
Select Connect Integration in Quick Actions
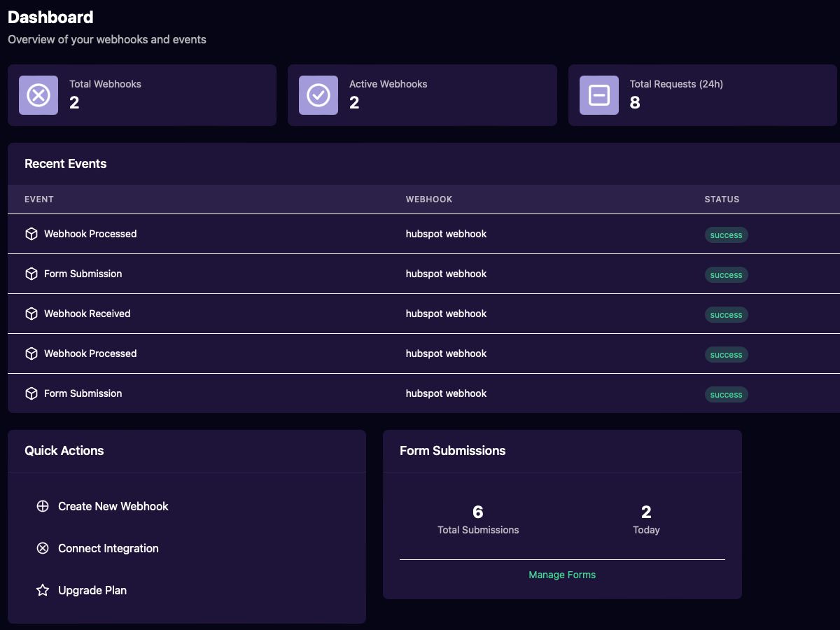click(108, 548)
